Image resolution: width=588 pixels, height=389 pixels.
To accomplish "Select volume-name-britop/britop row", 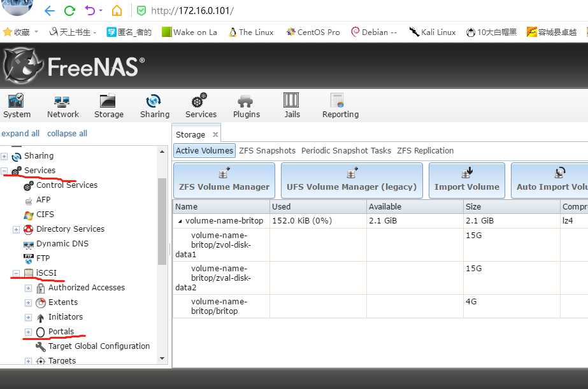I will click(x=380, y=306).
